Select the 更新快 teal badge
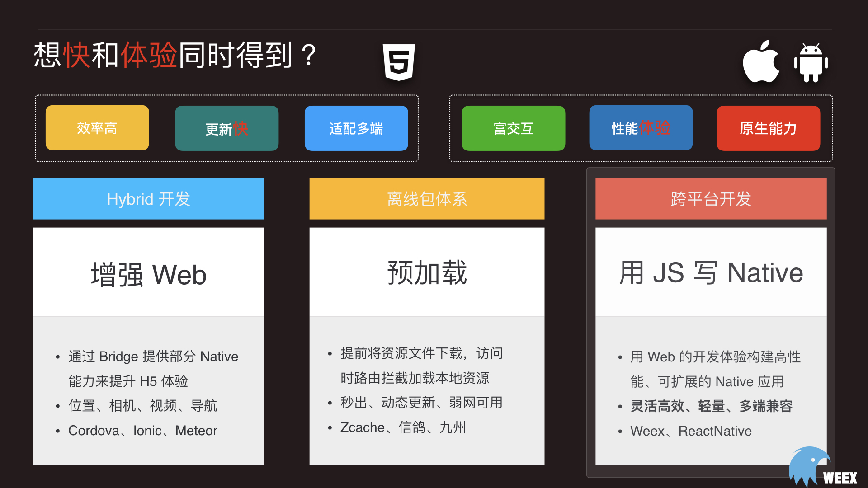 tap(226, 128)
